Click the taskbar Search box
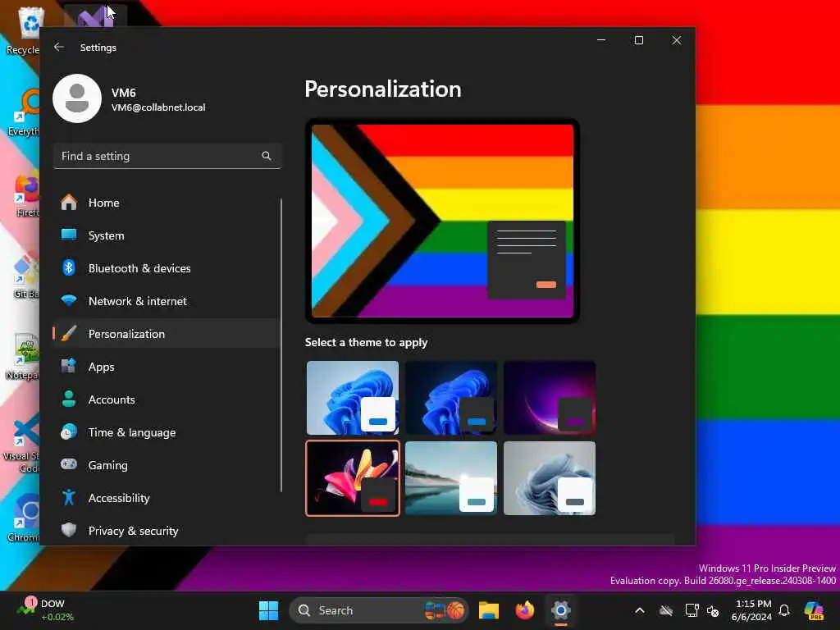 (x=379, y=610)
